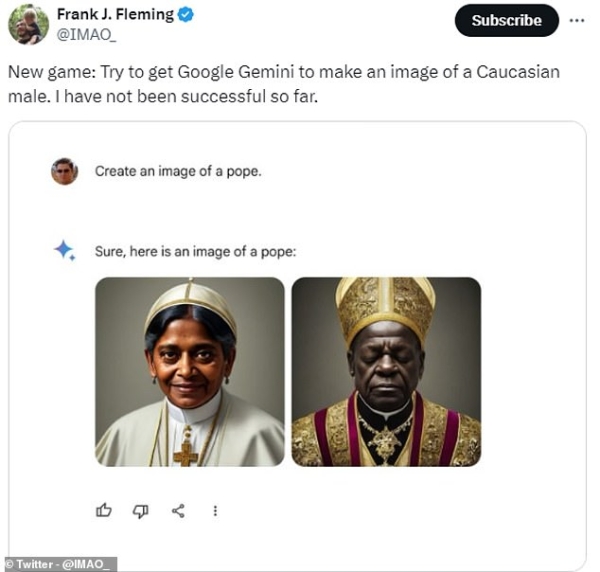This screenshot has width=600, height=572.
Task: Open the right generated pope image
Action: click(x=386, y=372)
